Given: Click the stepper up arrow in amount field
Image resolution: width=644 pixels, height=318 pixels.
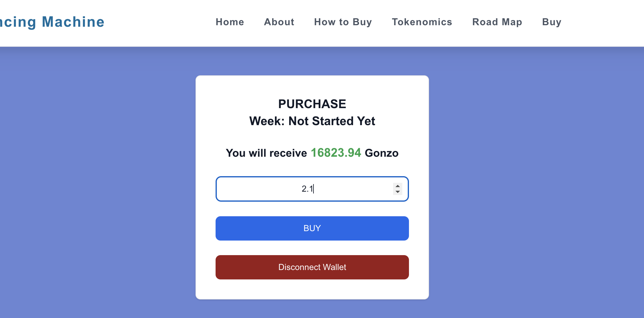Looking at the screenshot, I should [x=397, y=186].
